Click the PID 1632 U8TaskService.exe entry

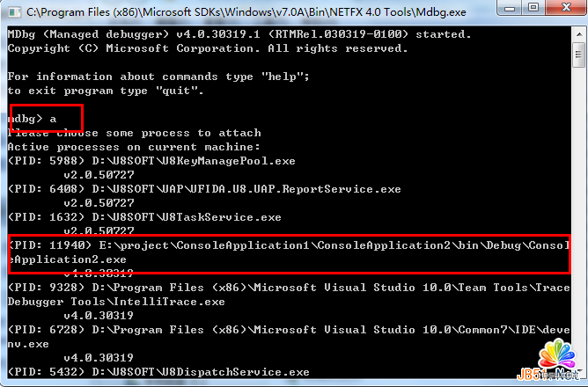[144, 217]
